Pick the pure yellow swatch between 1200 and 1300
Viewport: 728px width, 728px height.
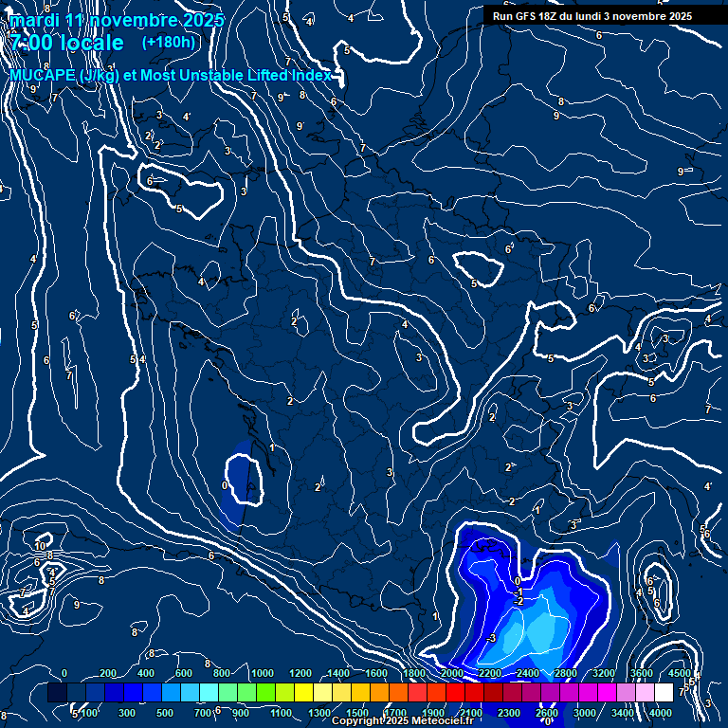point(304,692)
